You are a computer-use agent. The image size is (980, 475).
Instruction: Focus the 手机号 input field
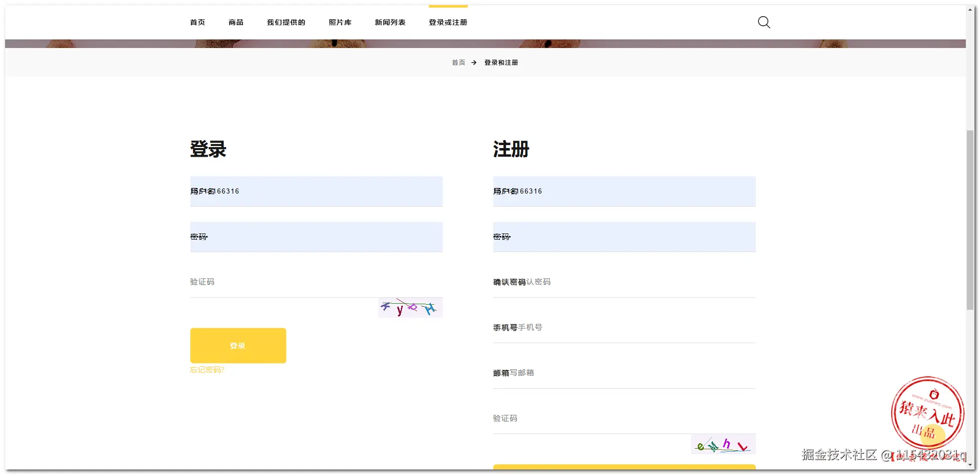tap(625, 328)
